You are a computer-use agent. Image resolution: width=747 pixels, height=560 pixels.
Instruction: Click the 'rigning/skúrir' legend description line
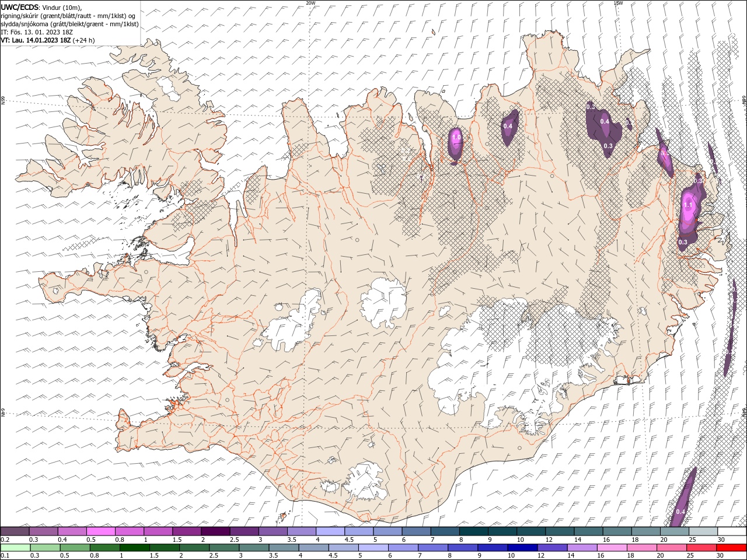pyautogui.click(x=69, y=16)
